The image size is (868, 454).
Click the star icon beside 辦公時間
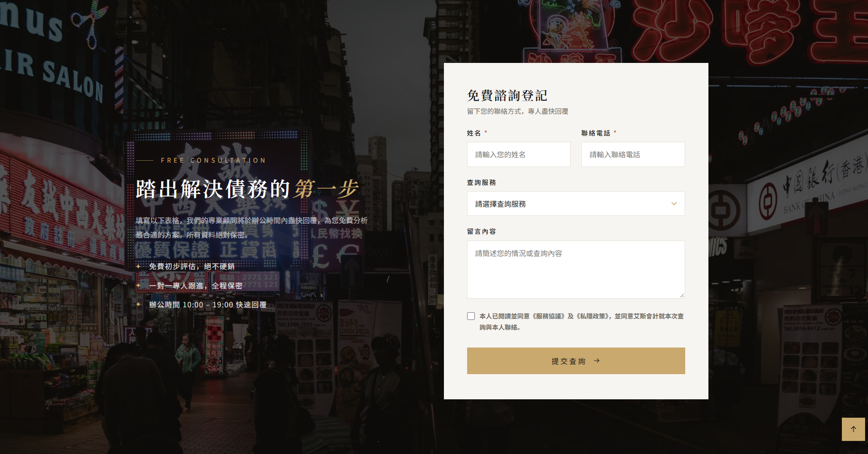(x=138, y=304)
